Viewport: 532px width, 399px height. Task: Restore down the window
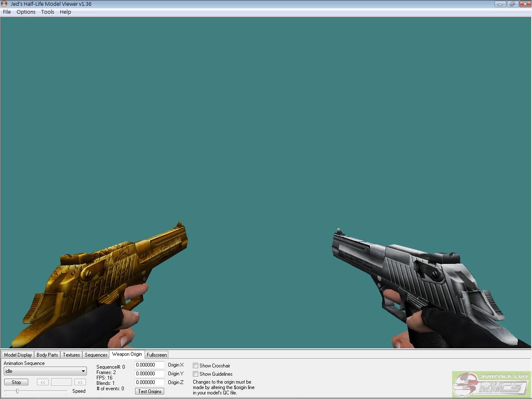[512, 4]
